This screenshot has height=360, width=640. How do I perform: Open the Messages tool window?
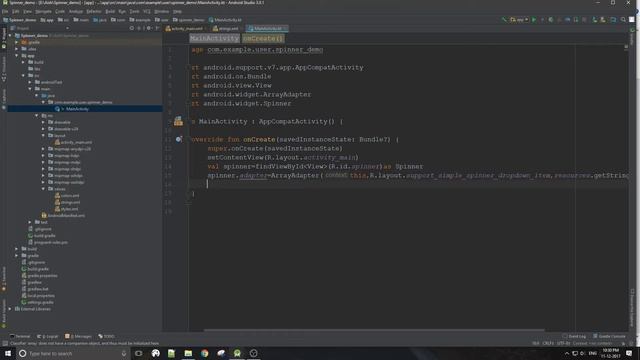pyautogui.click(x=78, y=336)
